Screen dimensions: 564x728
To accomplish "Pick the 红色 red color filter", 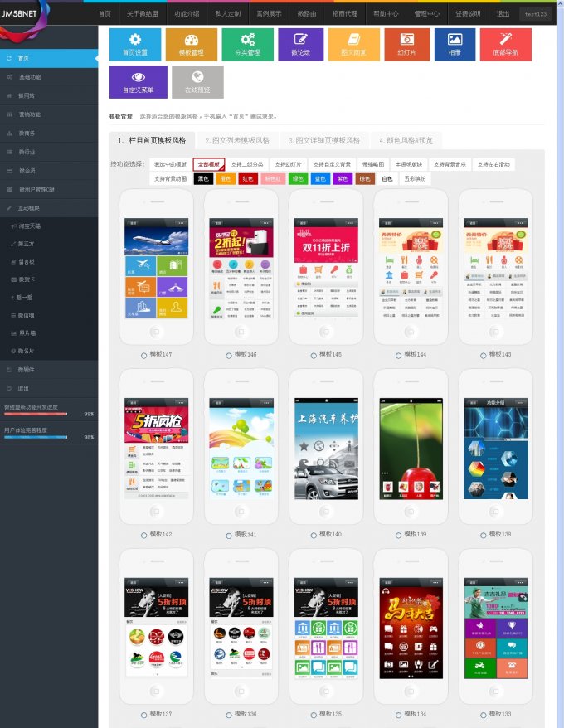I will (248, 179).
